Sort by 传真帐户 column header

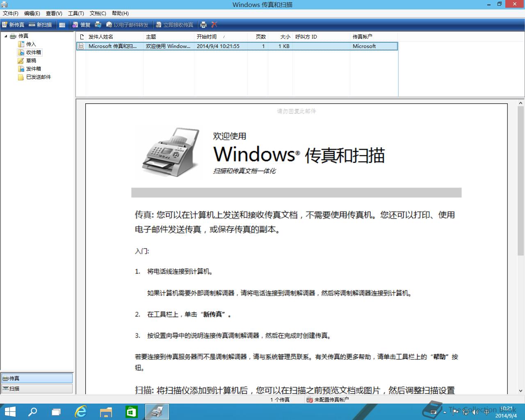(374, 37)
